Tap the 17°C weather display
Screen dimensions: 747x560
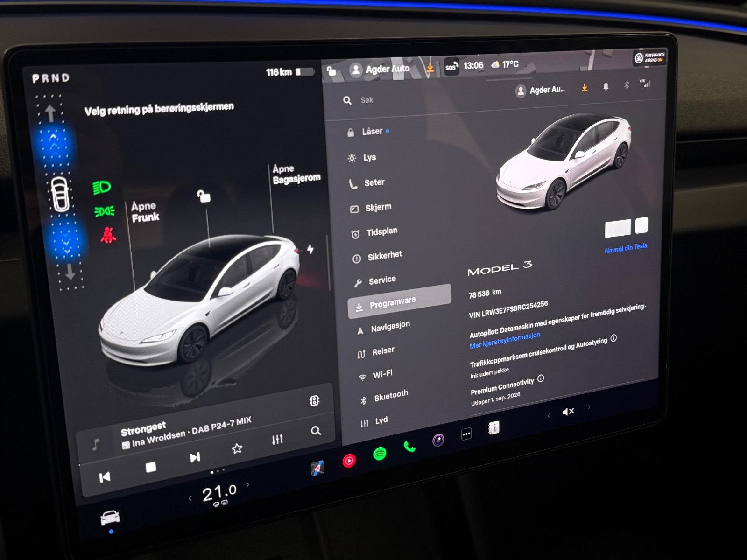pyautogui.click(x=505, y=64)
